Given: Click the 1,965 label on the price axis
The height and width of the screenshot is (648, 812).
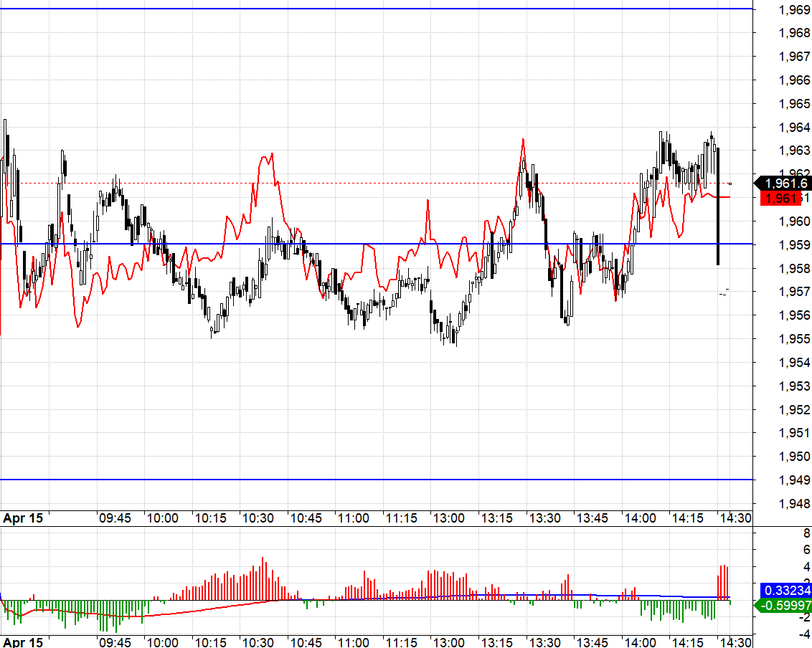Looking at the screenshot, I should [x=794, y=104].
